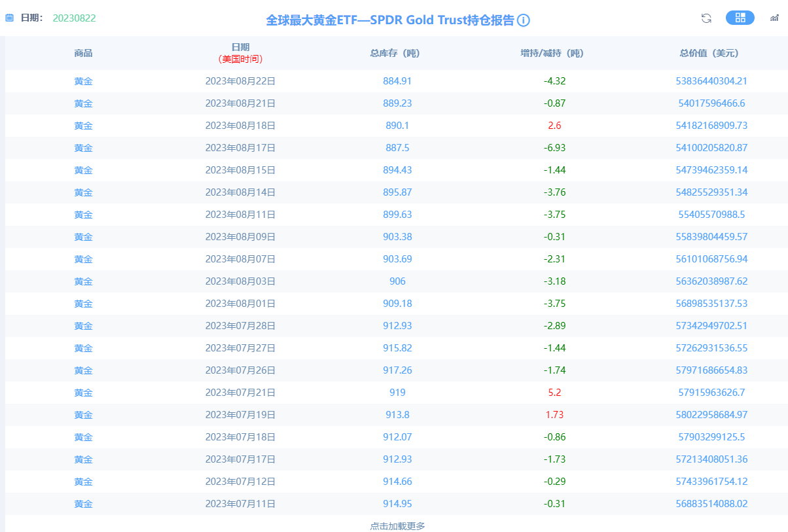Open total value 53836440304.21
Image resolution: width=788 pixels, height=532 pixels.
click(x=711, y=81)
